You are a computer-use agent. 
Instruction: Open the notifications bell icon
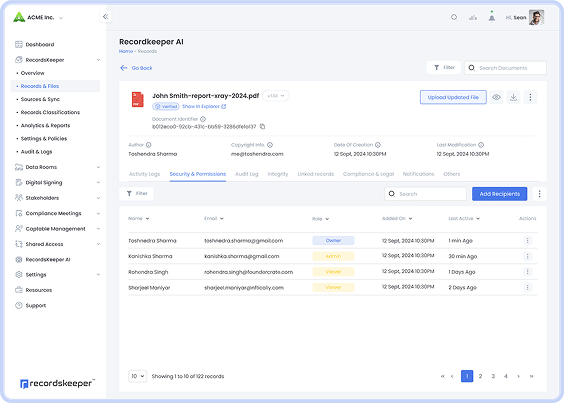(491, 17)
